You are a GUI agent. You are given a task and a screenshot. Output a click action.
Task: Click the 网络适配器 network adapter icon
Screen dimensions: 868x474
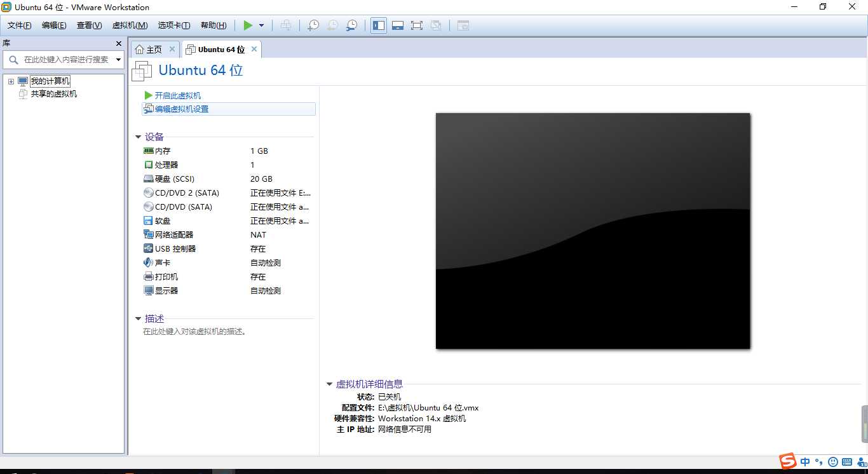pos(149,235)
